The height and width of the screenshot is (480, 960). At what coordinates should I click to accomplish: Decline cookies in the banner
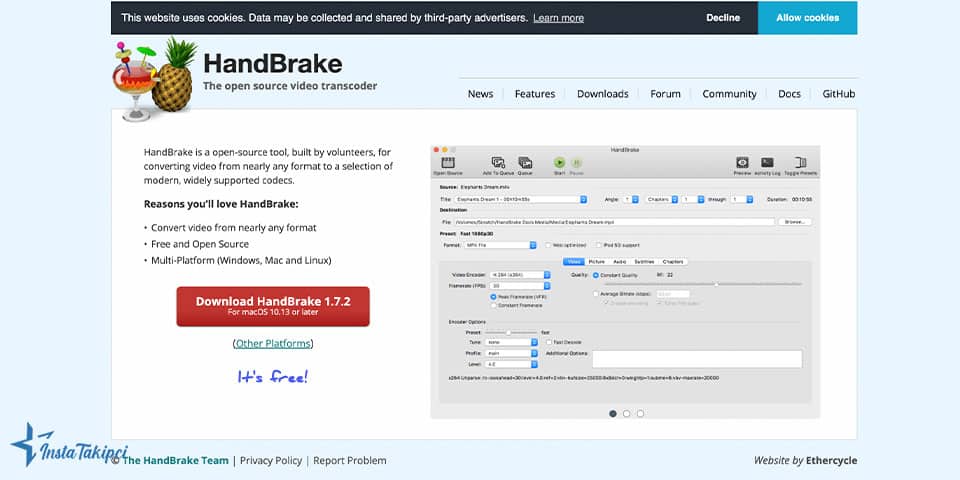coord(723,18)
